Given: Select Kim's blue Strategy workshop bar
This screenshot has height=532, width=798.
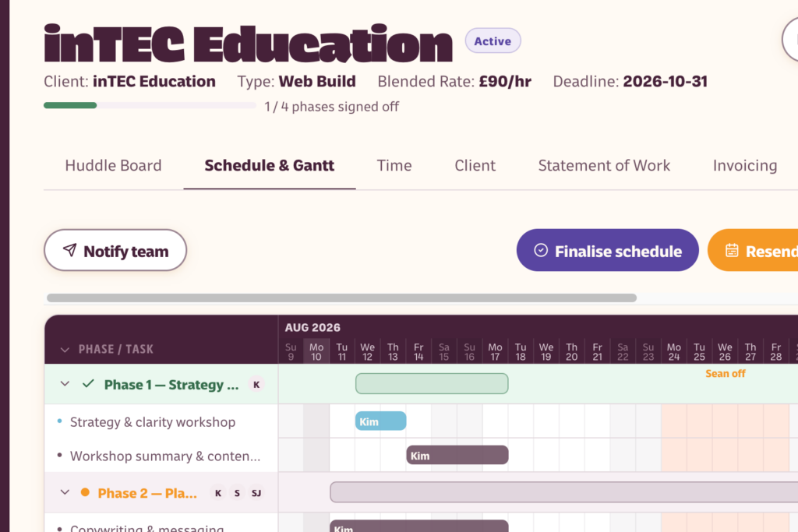Looking at the screenshot, I should tap(380, 421).
